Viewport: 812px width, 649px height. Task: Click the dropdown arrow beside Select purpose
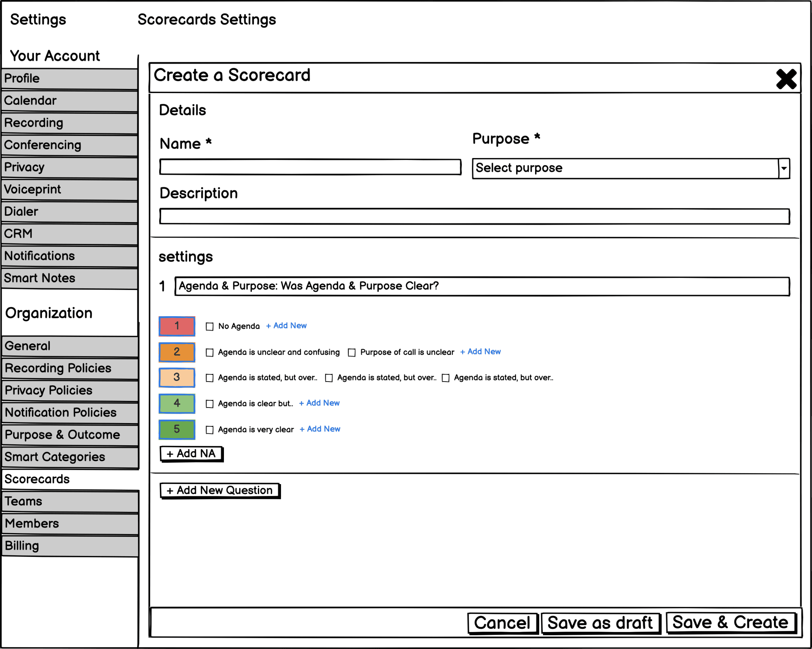[784, 168]
